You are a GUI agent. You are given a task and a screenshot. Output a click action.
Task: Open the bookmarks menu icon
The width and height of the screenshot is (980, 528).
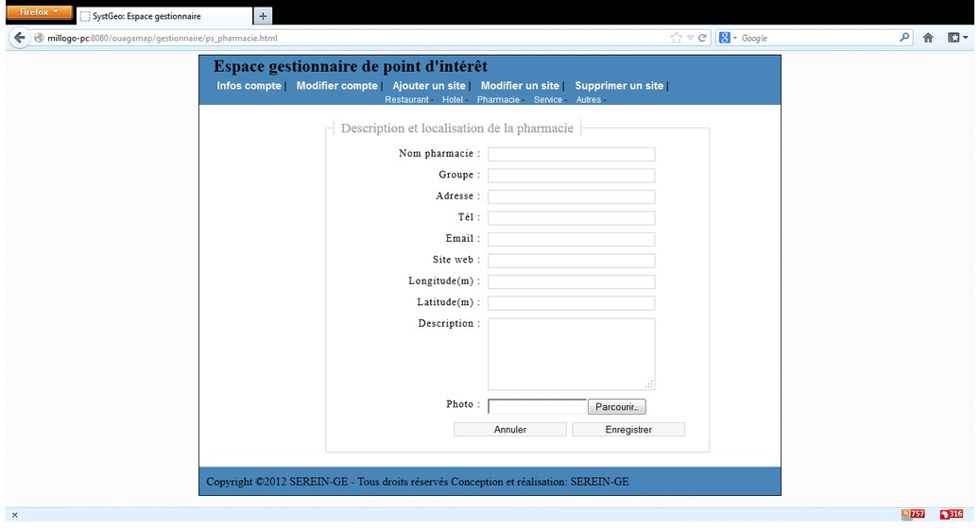957,38
